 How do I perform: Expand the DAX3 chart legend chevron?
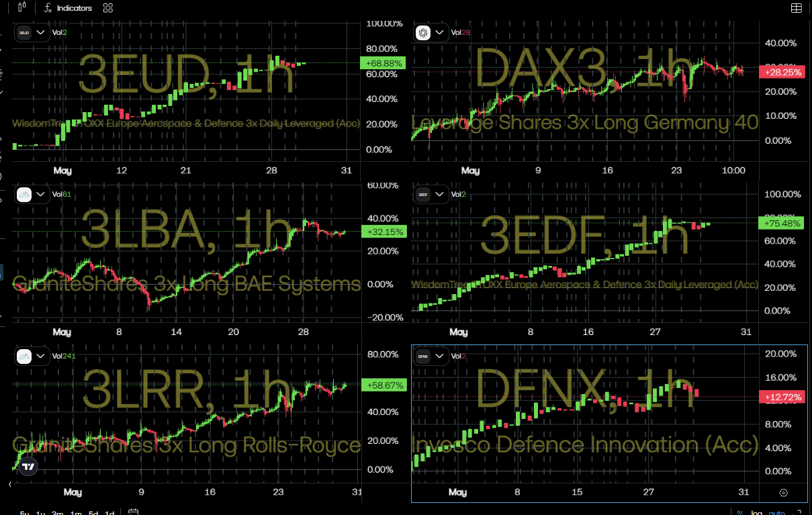pos(440,32)
